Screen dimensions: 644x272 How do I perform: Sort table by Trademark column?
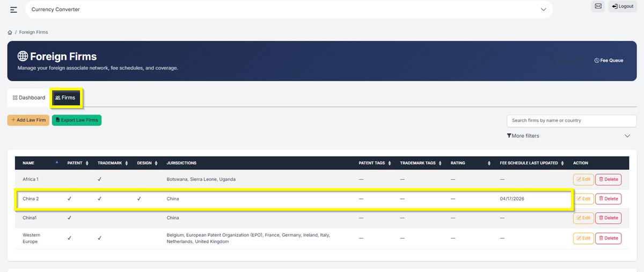[x=126, y=163]
